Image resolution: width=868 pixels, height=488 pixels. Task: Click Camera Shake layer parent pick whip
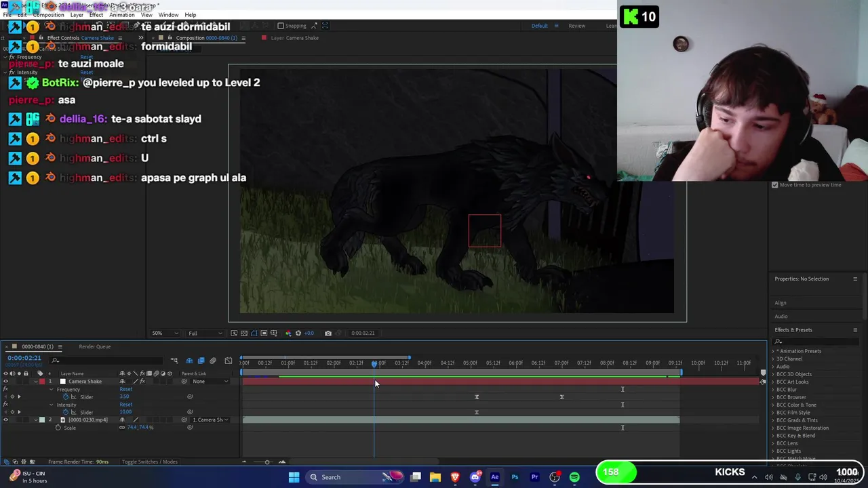[184, 382]
